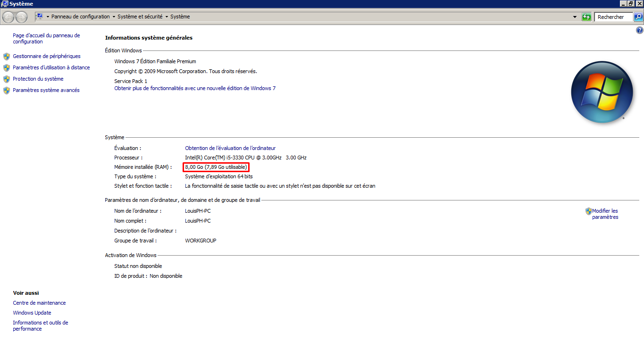Open Informations et outils de performance link
Image resolution: width=644 pixels, height=341 pixels.
click(41, 326)
